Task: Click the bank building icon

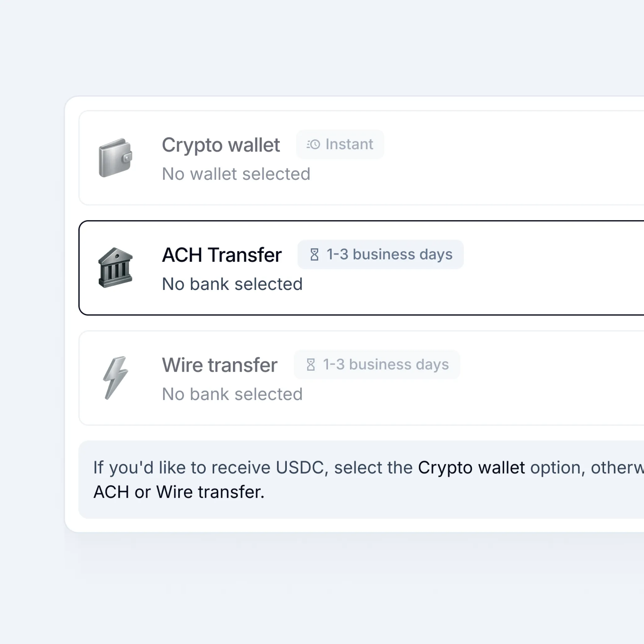Action: pos(115,268)
